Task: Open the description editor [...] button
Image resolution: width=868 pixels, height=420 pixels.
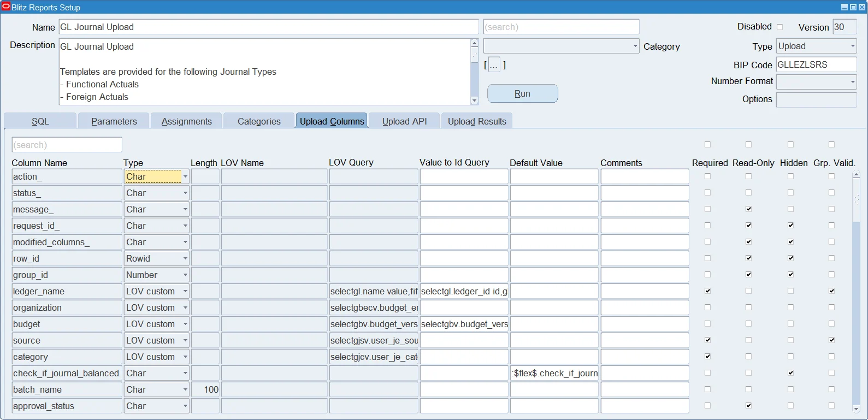Action: pos(494,64)
